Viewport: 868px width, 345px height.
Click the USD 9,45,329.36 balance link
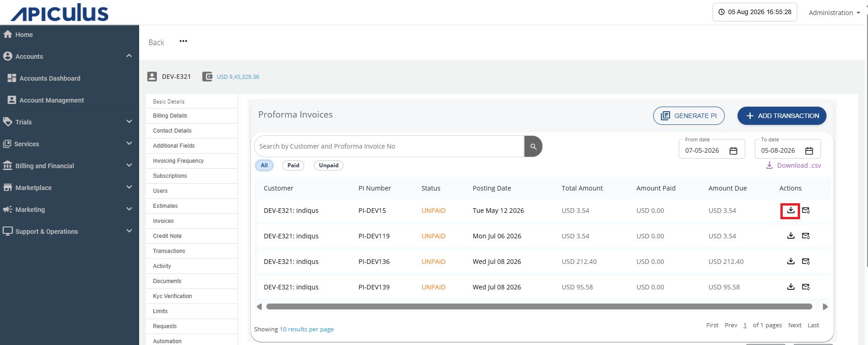point(238,77)
